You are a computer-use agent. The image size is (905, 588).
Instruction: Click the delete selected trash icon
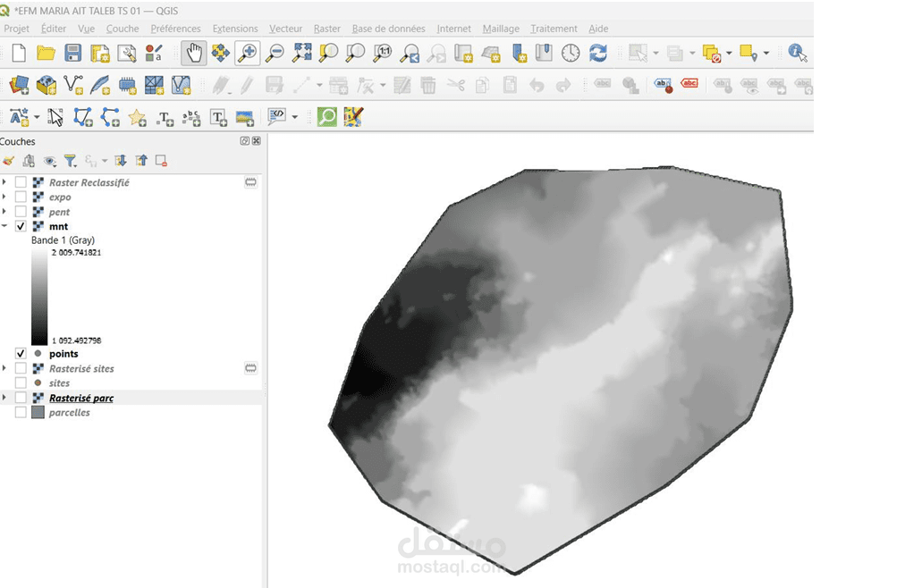[x=428, y=85]
